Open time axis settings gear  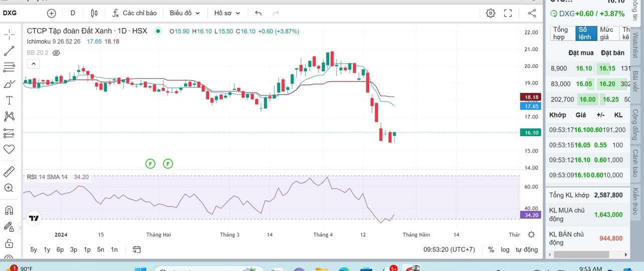pos(532,234)
